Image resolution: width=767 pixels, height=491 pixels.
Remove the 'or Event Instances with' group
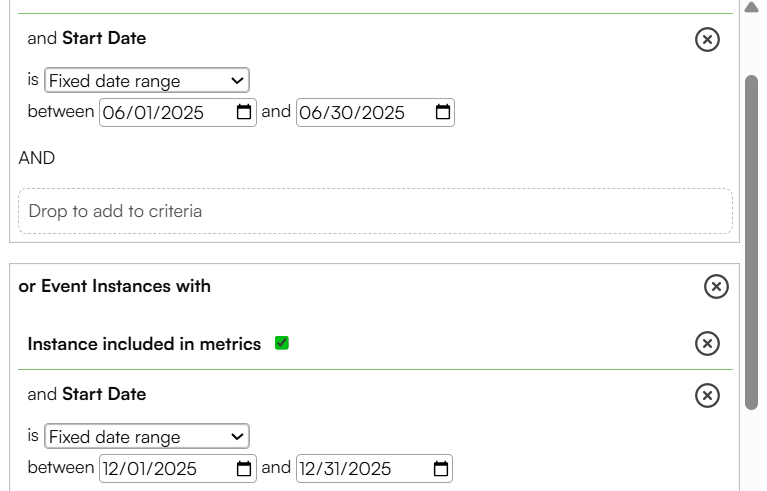pos(716,286)
